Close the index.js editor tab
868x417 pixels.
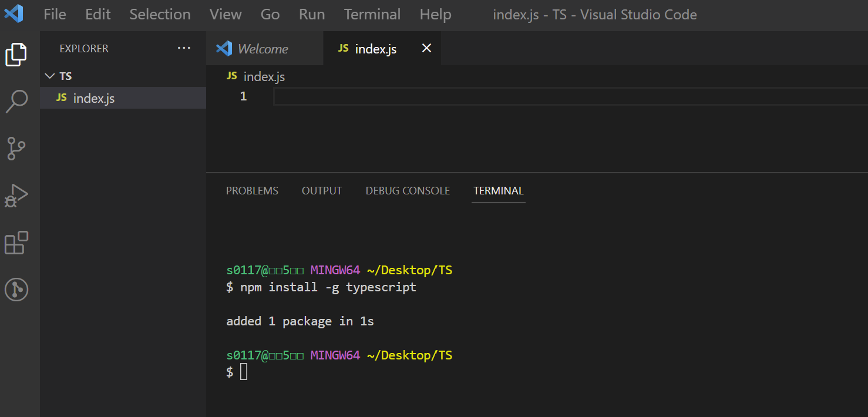(x=427, y=48)
